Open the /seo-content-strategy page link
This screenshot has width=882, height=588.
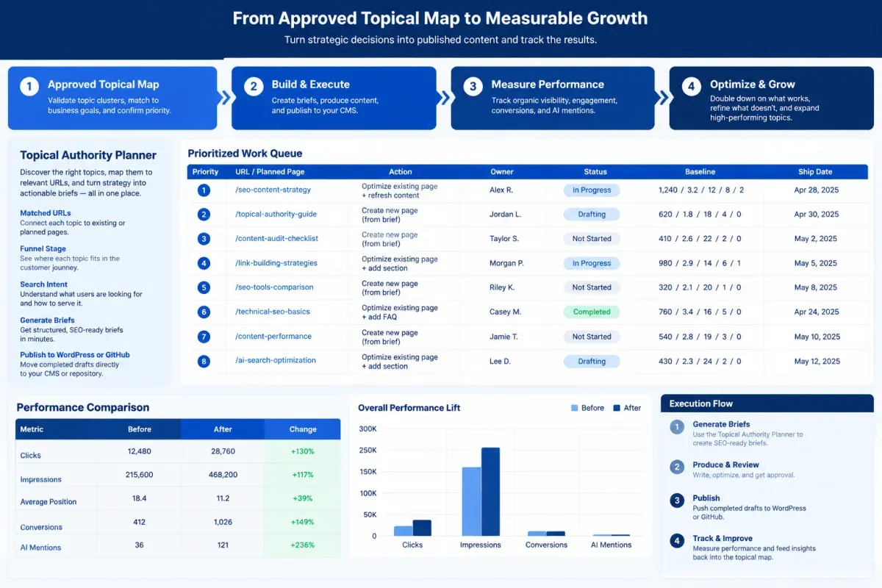[273, 190]
